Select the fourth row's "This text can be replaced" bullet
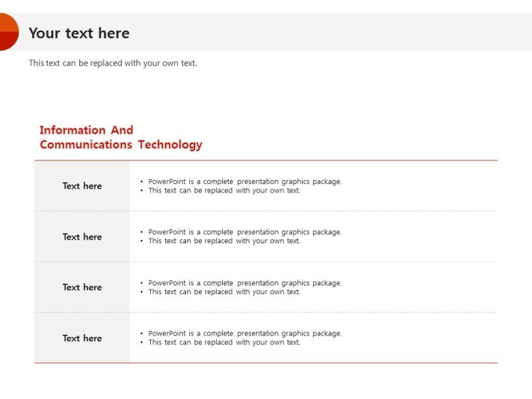The height and width of the screenshot is (399, 532). click(x=224, y=343)
